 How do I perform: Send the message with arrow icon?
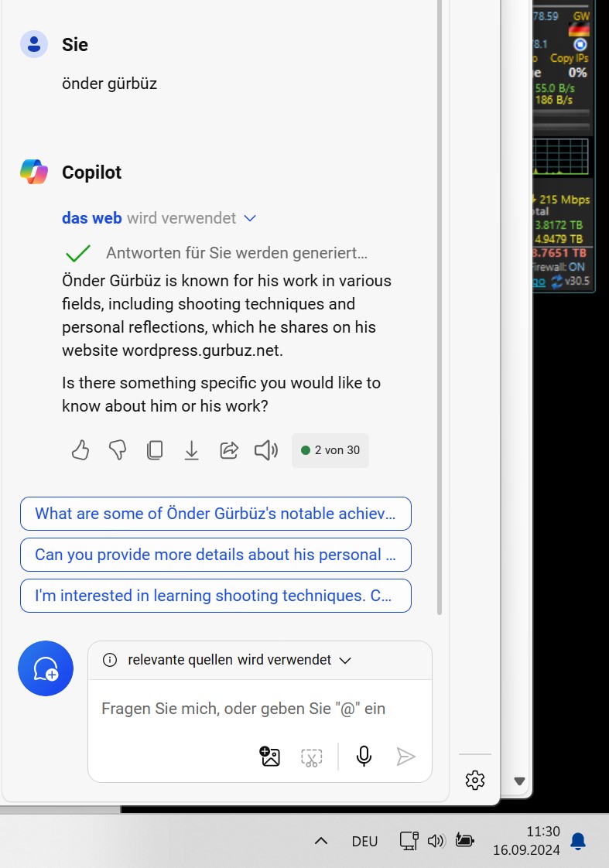point(405,757)
